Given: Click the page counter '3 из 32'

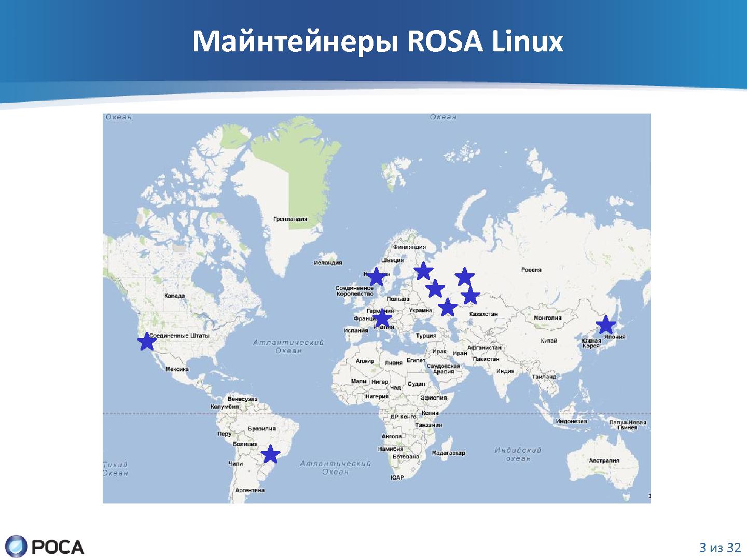Looking at the screenshot, I should (x=720, y=548).
